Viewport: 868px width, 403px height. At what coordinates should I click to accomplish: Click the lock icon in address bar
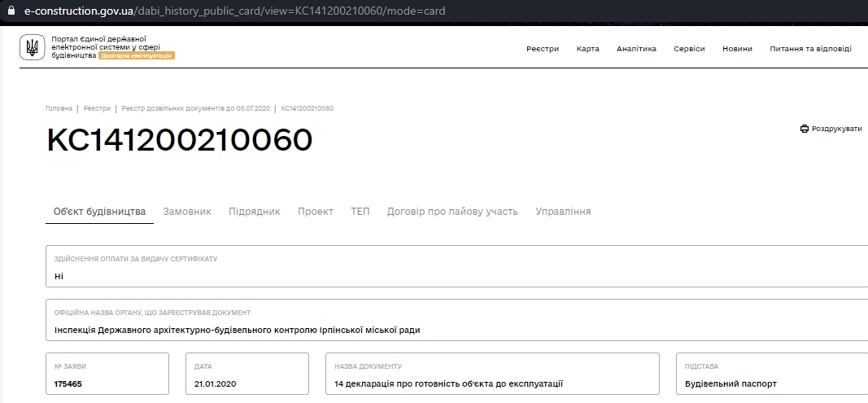coord(11,11)
